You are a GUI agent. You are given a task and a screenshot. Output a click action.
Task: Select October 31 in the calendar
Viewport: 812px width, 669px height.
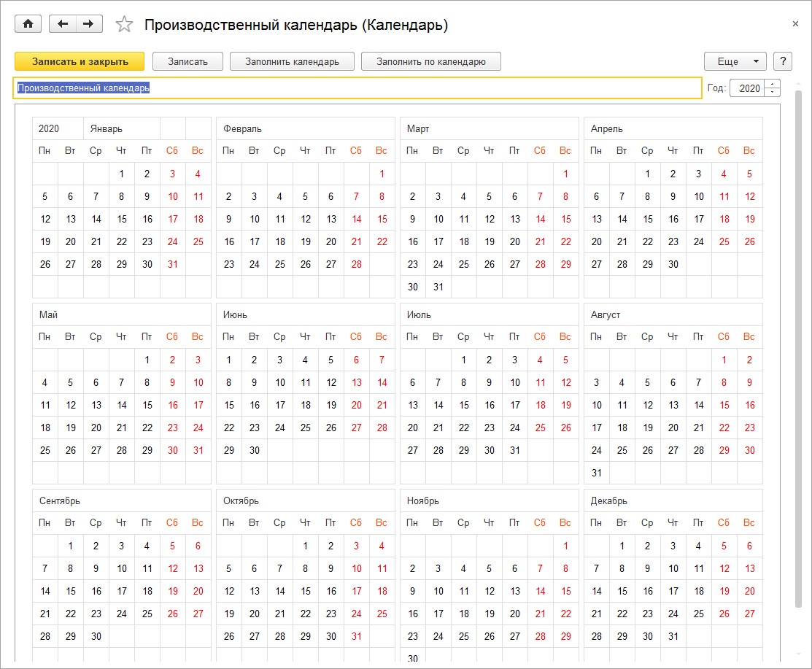coord(356,636)
